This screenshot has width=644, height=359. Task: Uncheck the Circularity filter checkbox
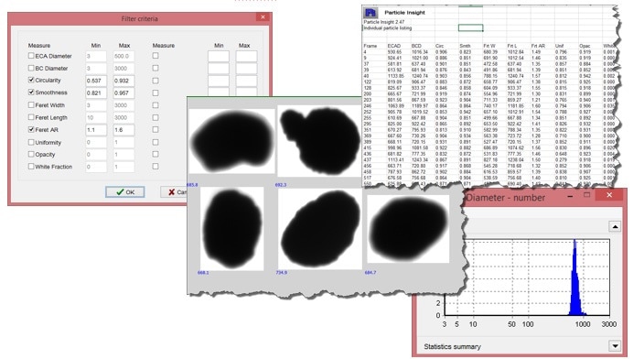click(31, 80)
